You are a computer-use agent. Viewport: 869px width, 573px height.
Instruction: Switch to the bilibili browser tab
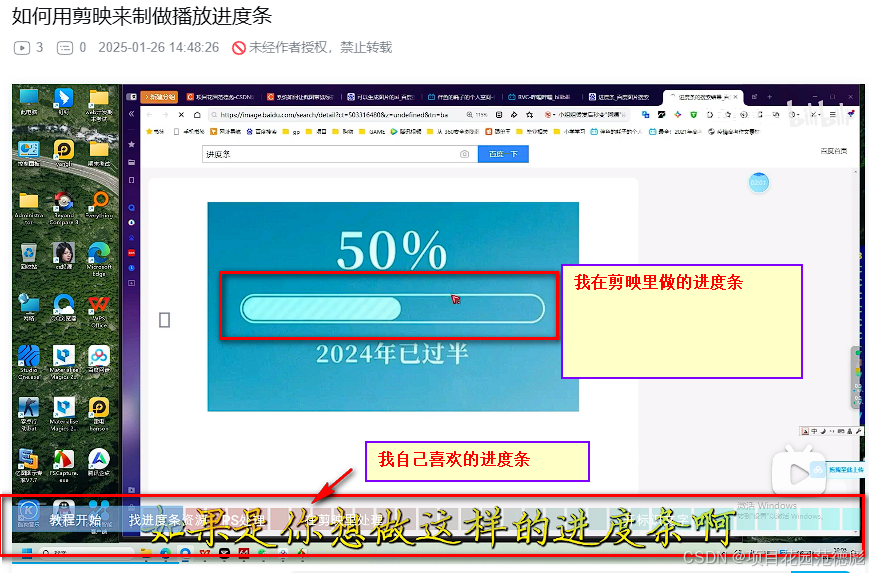pyautogui.click(x=539, y=96)
